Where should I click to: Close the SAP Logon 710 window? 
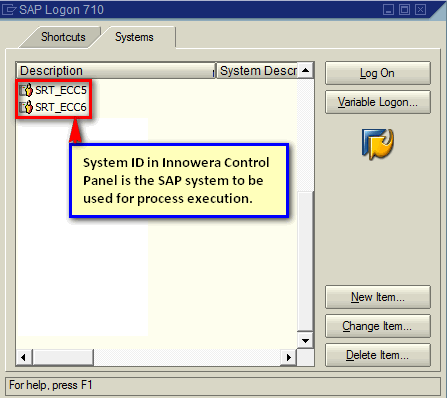tap(420, 10)
